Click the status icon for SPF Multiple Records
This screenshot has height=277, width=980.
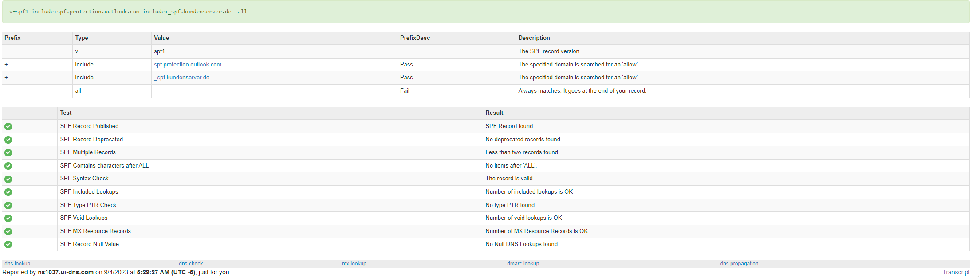[8, 152]
